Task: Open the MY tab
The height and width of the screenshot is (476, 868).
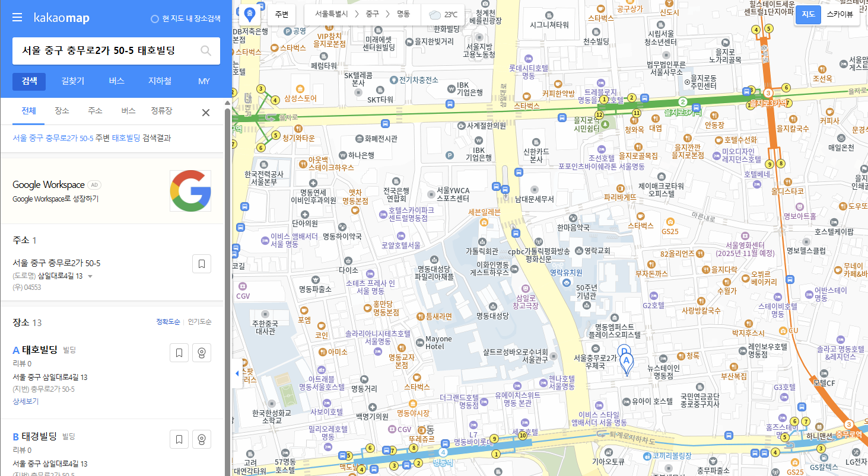Action: tap(204, 81)
